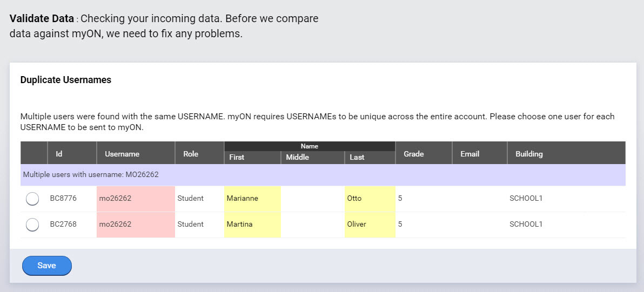Image resolution: width=644 pixels, height=292 pixels.
Task: Click the Save button
Action: pyautogui.click(x=47, y=266)
